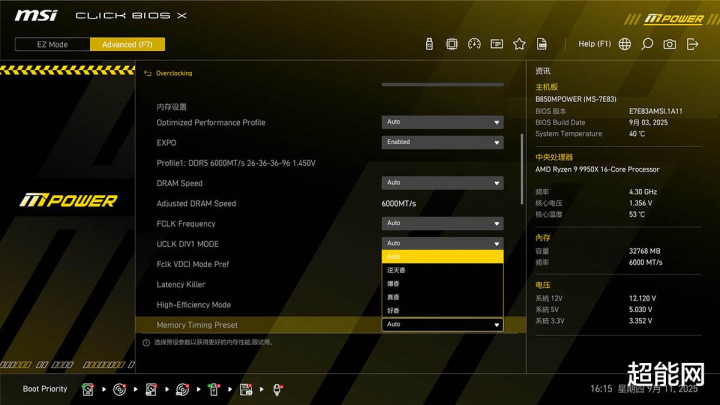Viewport: 720px width, 405px height.
Task: Click the document icon beside the star
Action: point(541,44)
